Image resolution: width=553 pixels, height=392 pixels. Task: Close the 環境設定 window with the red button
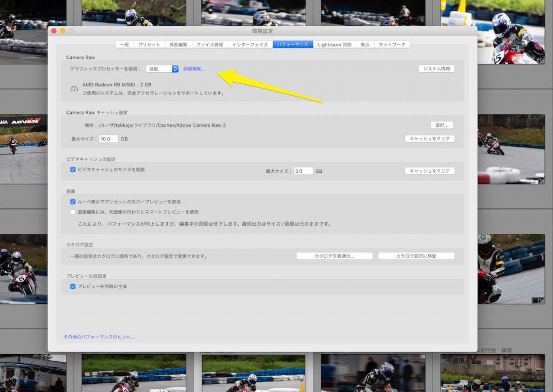coord(53,31)
